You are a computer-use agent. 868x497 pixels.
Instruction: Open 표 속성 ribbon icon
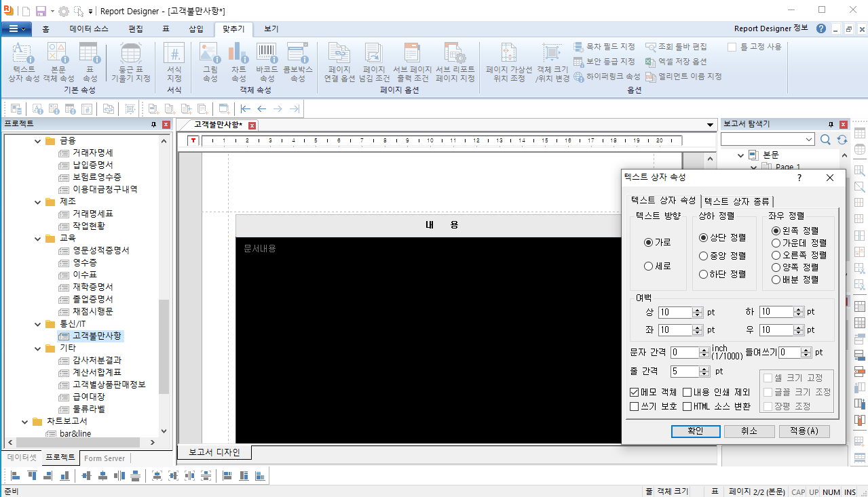click(x=90, y=62)
